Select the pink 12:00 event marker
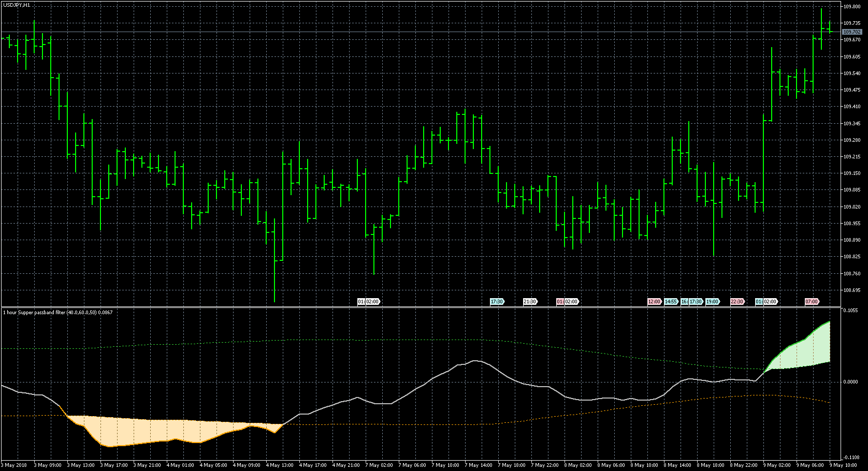This screenshot has height=471, width=868. [654, 301]
